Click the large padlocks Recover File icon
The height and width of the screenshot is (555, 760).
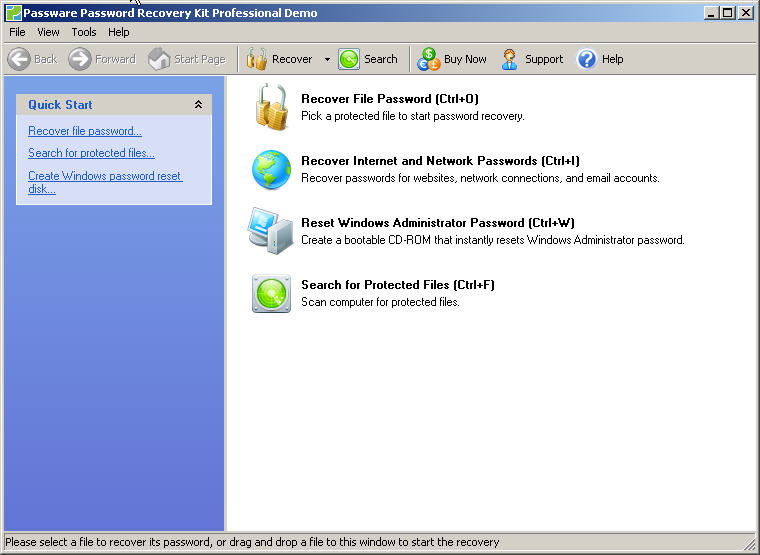271,107
